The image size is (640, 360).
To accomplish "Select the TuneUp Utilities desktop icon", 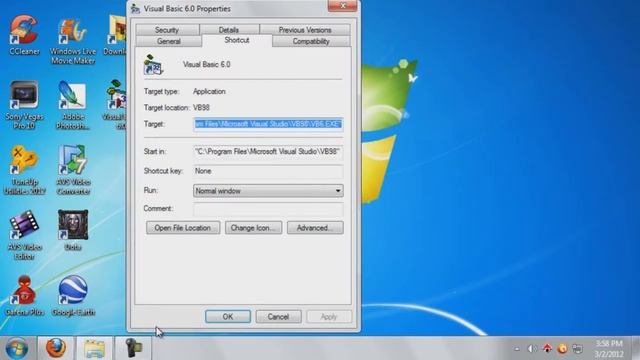I will (24, 170).
